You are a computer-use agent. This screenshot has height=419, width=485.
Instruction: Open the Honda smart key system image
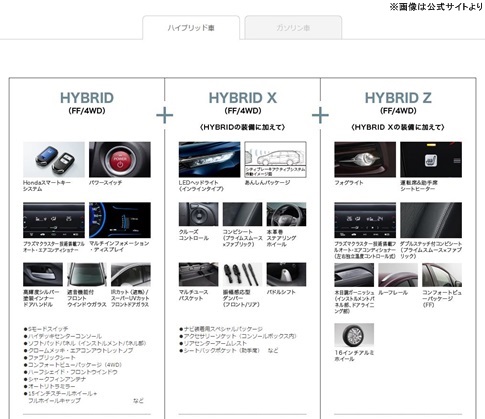[54, 159]
